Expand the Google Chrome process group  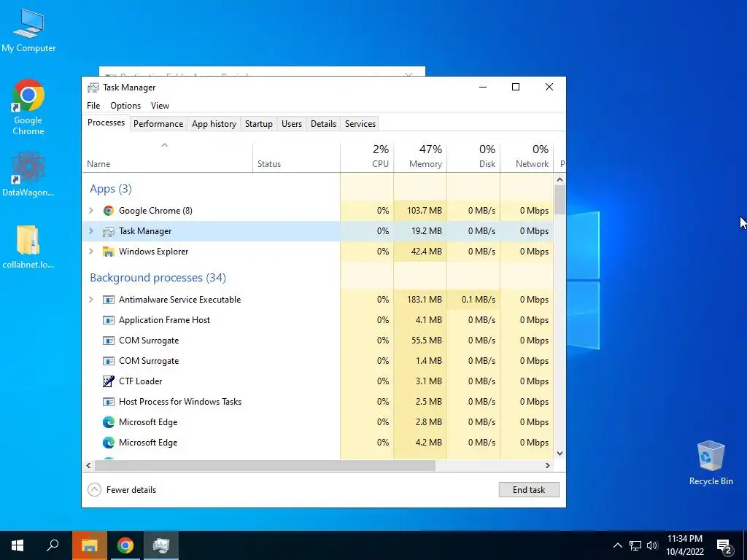(91, 211)
